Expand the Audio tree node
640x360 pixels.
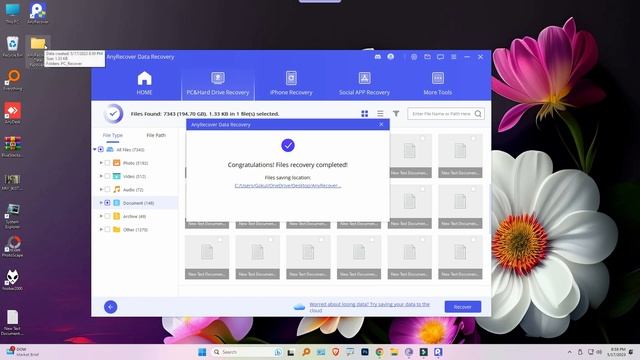[x=101, y=189]
